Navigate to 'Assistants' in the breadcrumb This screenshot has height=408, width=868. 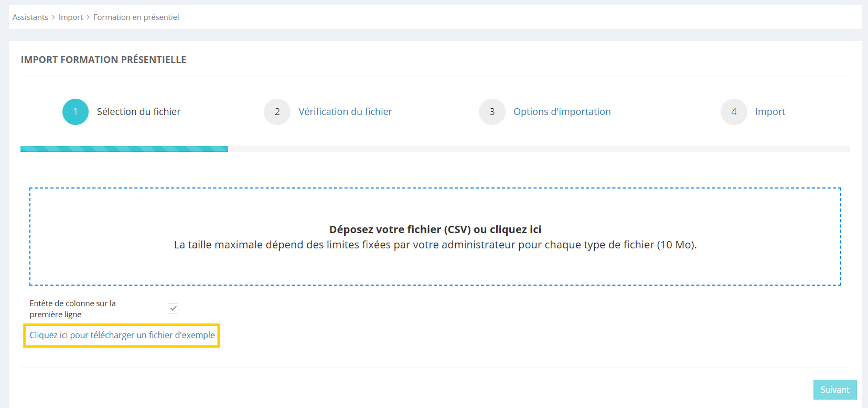click(x=30, y=17)
